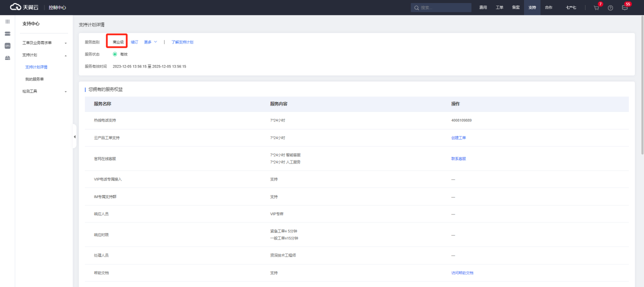Open the shopping cart with 7 badge
The height and width of the screenshot is (287, 644).
pos(596,8)
